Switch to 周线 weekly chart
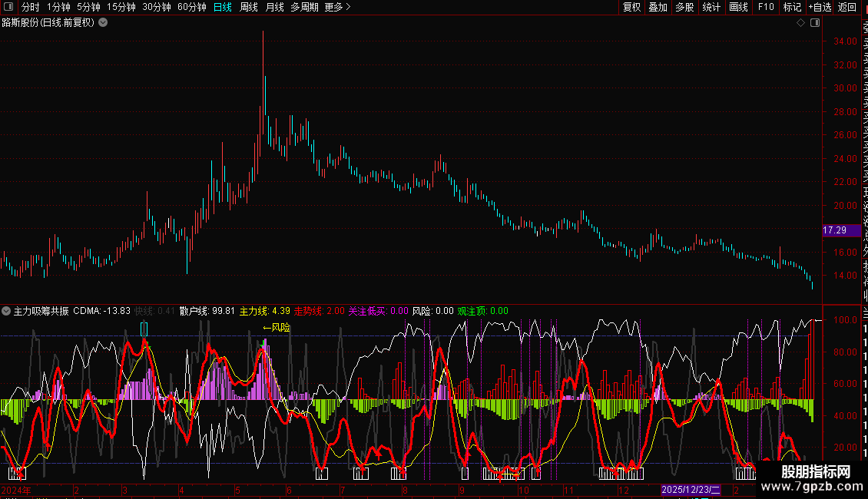Screen dimensions: 868x499 [249, 7]
